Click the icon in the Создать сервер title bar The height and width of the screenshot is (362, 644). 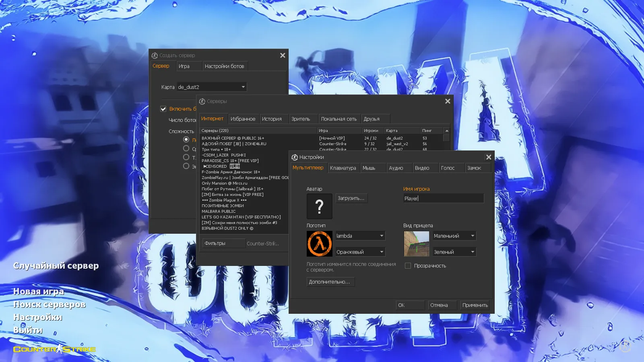pos(155,55)
